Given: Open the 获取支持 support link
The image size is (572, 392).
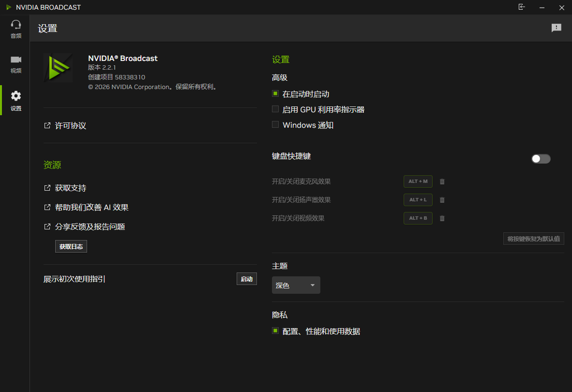Looking at the screenshot, I should pos(70,188).
